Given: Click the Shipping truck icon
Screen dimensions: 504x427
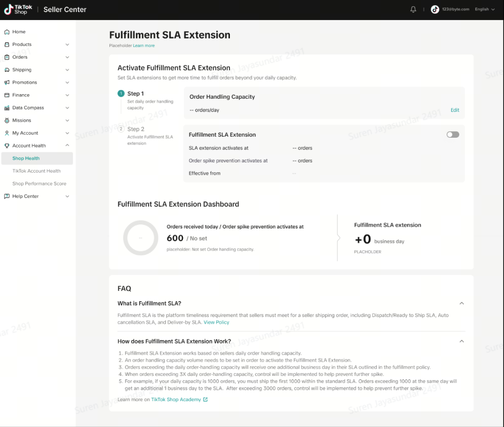Looking at the screenshot, I should pos(7,70).
